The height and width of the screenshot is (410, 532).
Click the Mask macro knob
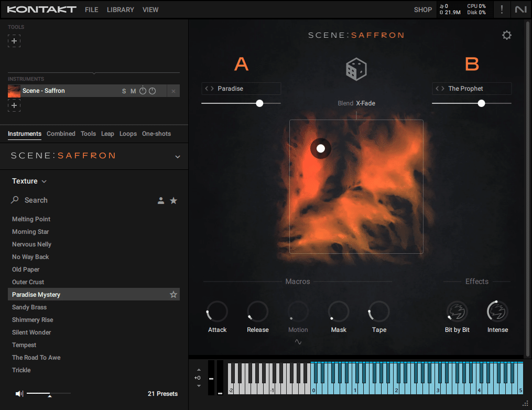coord(339,311)
